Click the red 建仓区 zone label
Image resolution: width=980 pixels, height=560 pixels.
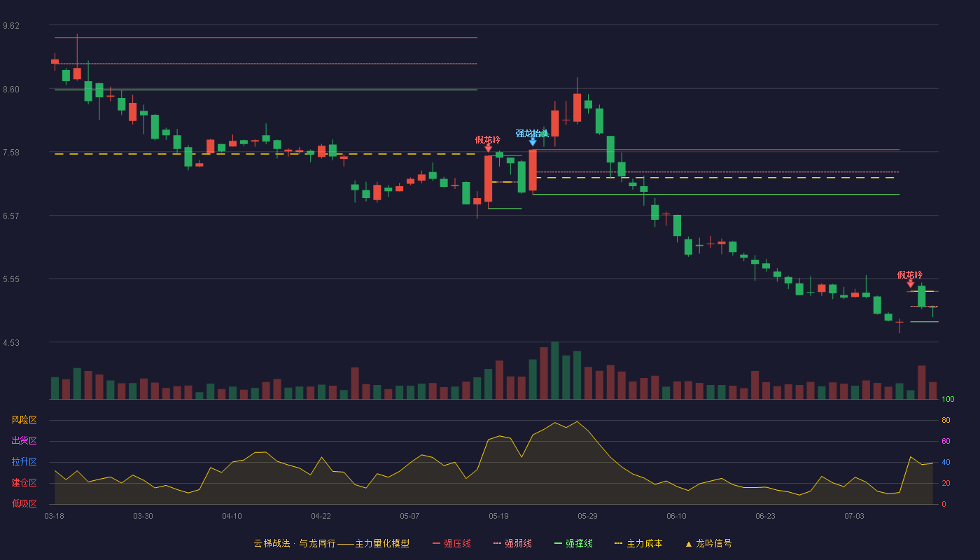(24, 483)
